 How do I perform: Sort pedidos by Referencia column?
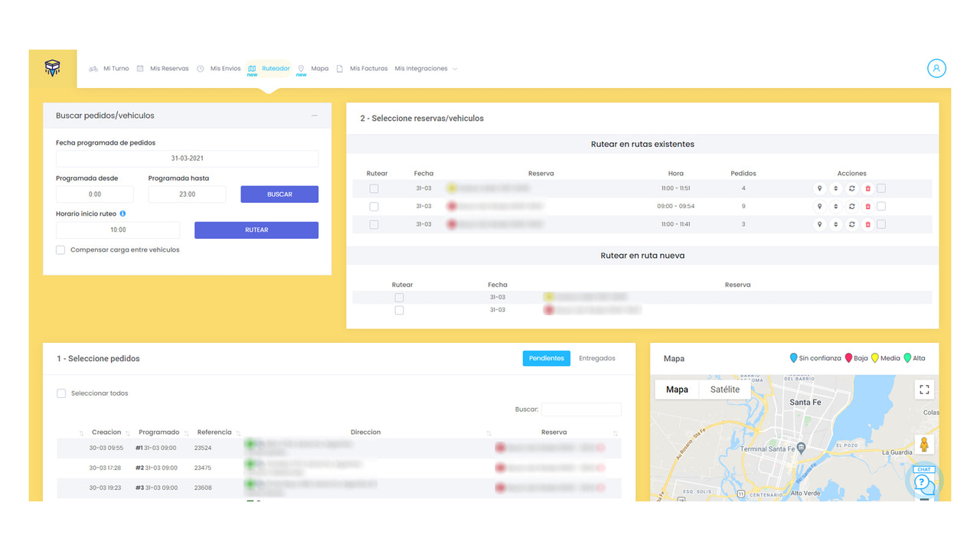click(214, 432)
